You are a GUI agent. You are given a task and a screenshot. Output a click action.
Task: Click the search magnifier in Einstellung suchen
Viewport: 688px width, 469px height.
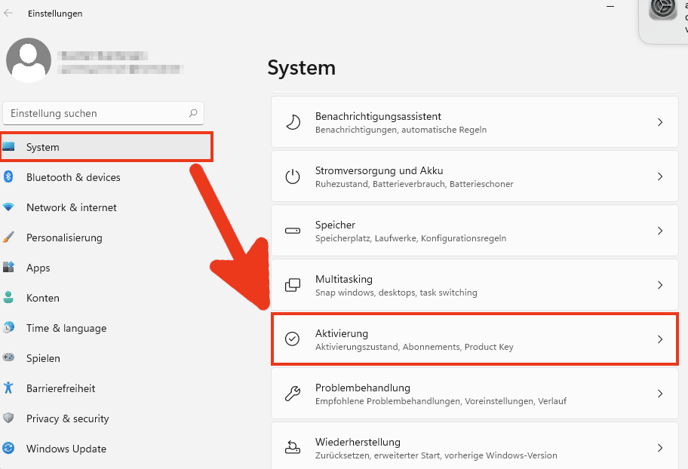(193, 114)
